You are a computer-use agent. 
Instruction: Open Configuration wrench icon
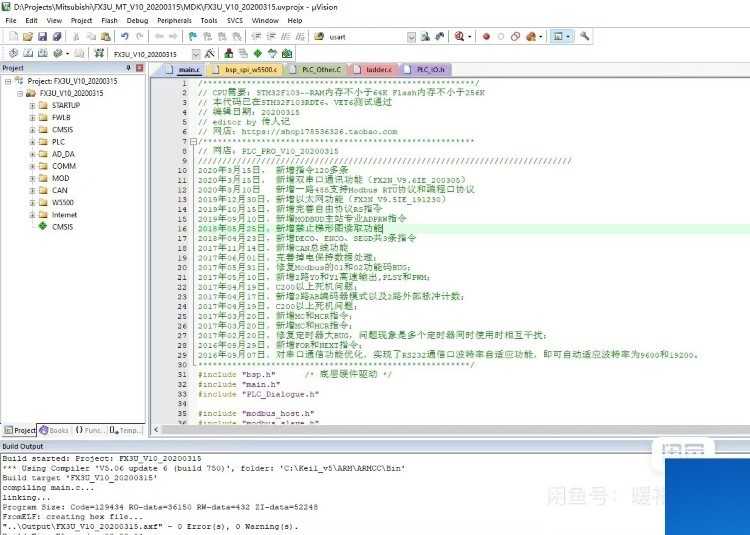[x=584, y=36]
